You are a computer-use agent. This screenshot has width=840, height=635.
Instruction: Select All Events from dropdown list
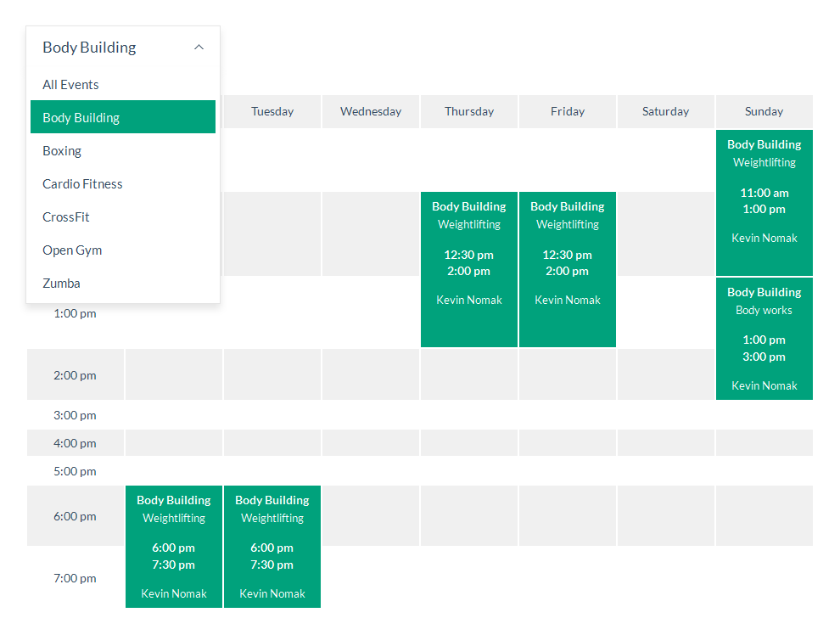point(70,85)
